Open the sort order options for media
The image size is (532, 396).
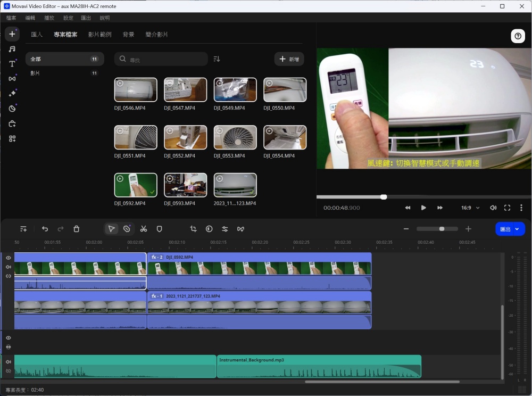217,59
